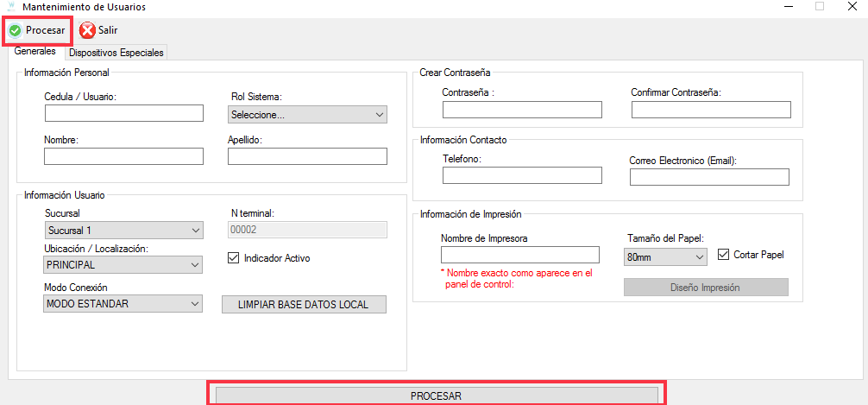Open the Rol Sistema dropdown
Screen dimensions: 868x405
(x=307, y=114)
